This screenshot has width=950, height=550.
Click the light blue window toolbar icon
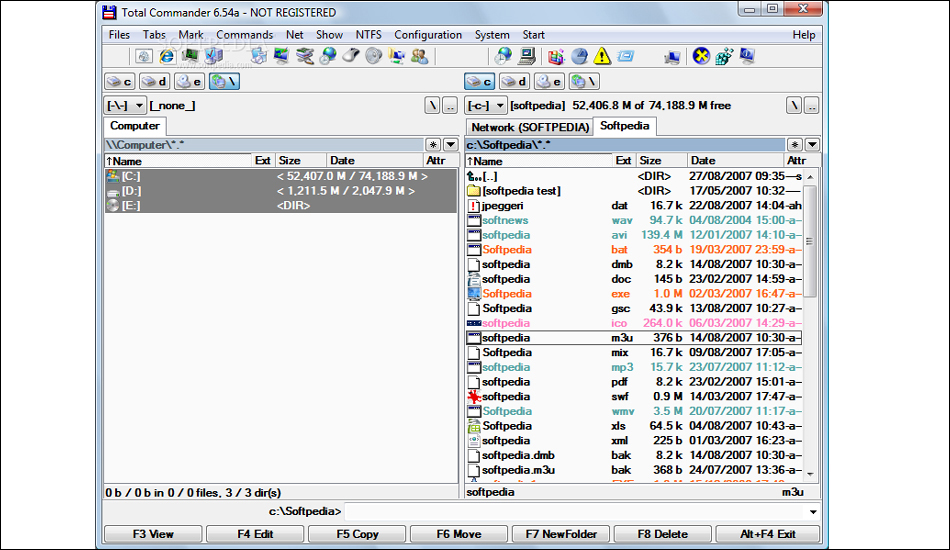point(625,56)
